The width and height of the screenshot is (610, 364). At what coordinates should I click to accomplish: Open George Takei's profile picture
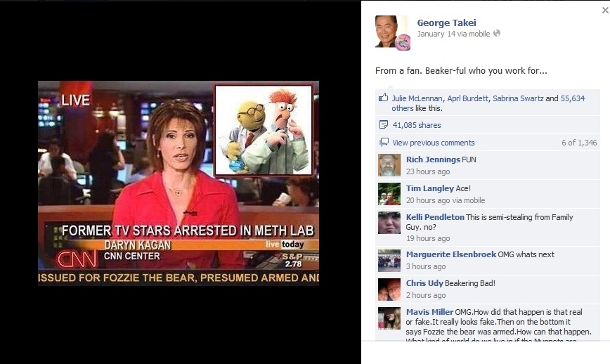(x=392, y=32)
